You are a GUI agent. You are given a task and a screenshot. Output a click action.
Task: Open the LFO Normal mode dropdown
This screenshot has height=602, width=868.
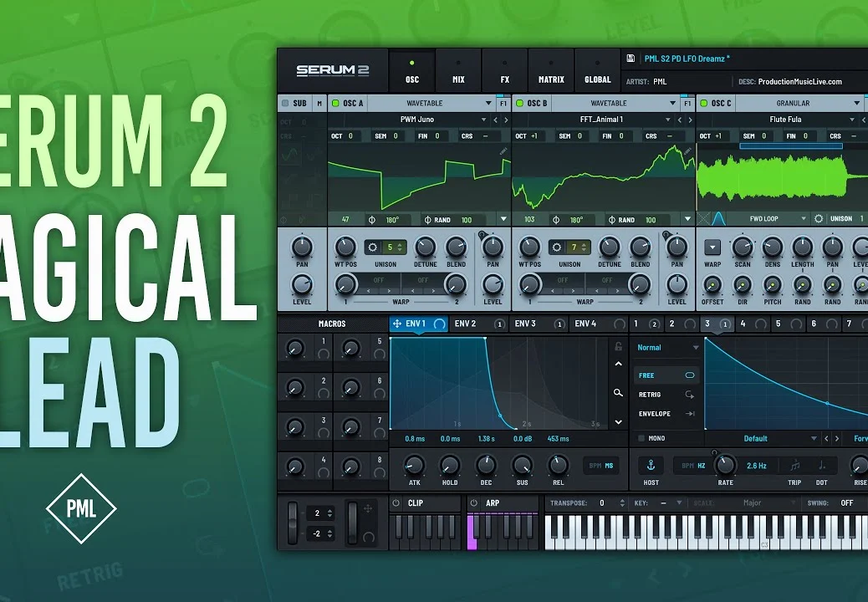[667, 348]
